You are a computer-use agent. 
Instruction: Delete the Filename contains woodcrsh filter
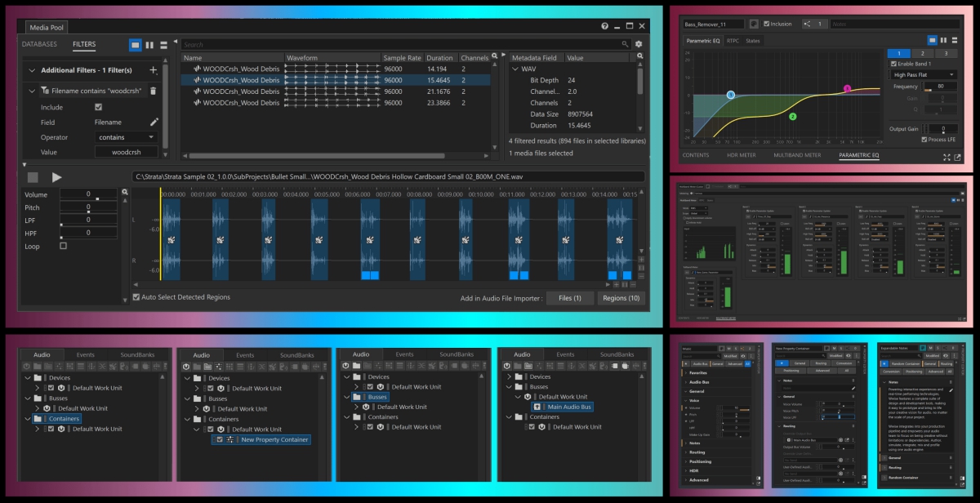pyautogui.click(x=152, y=91)
